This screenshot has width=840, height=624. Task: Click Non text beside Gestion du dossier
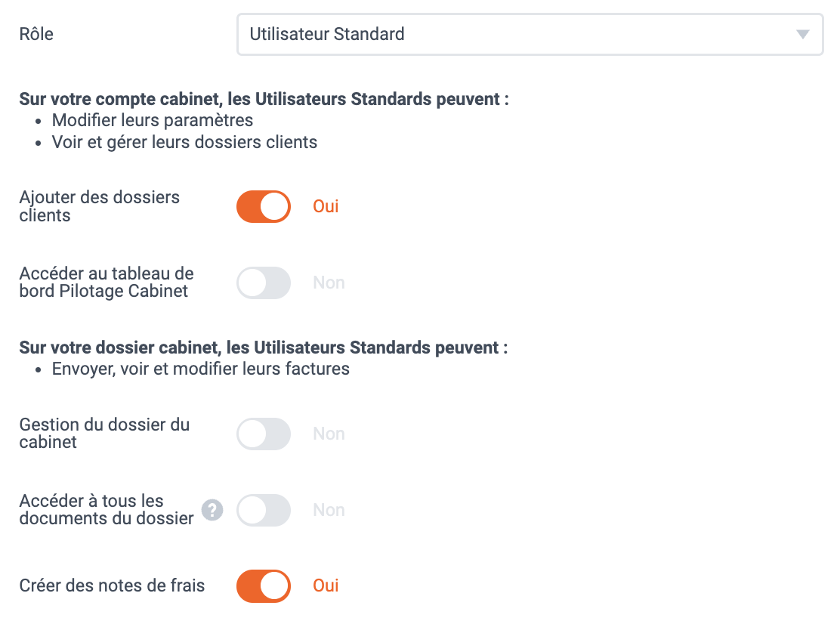coord(329,434)
